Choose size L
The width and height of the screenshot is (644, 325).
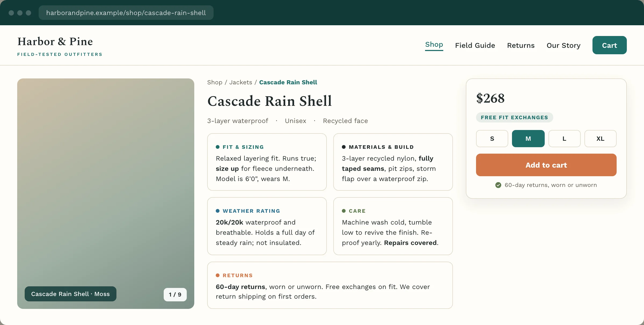point(564,139)
